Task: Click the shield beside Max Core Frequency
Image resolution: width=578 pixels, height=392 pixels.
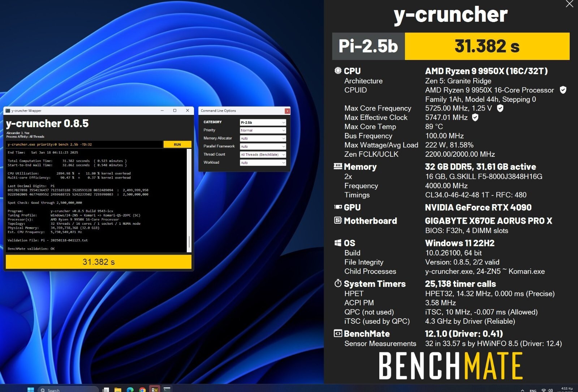Action: click(500, 108)
